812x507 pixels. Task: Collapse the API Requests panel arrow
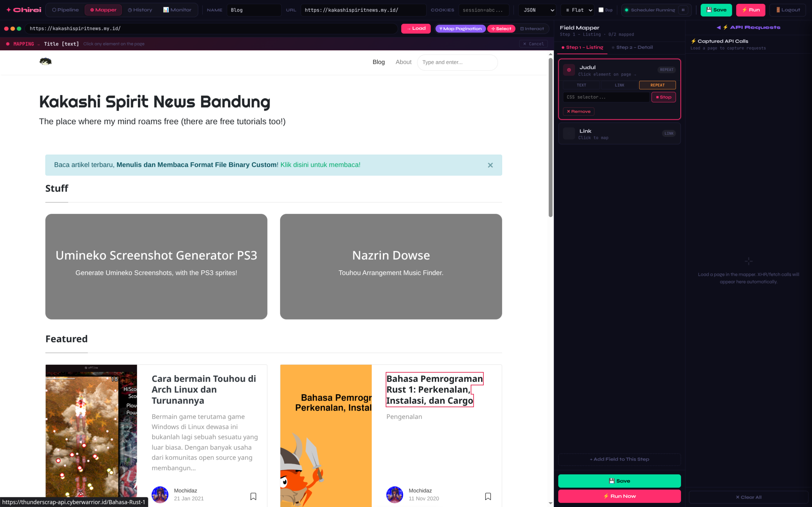(718, 27)
